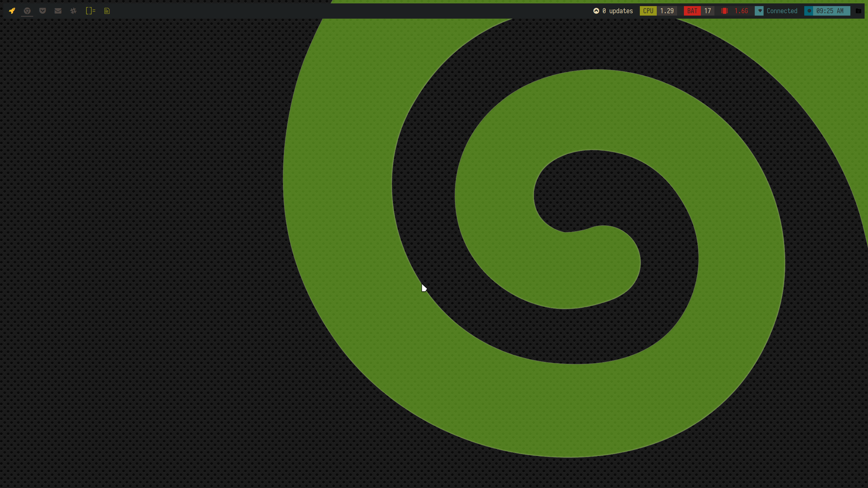
Task: Click the 'Connected' network status
Action: 782,11
